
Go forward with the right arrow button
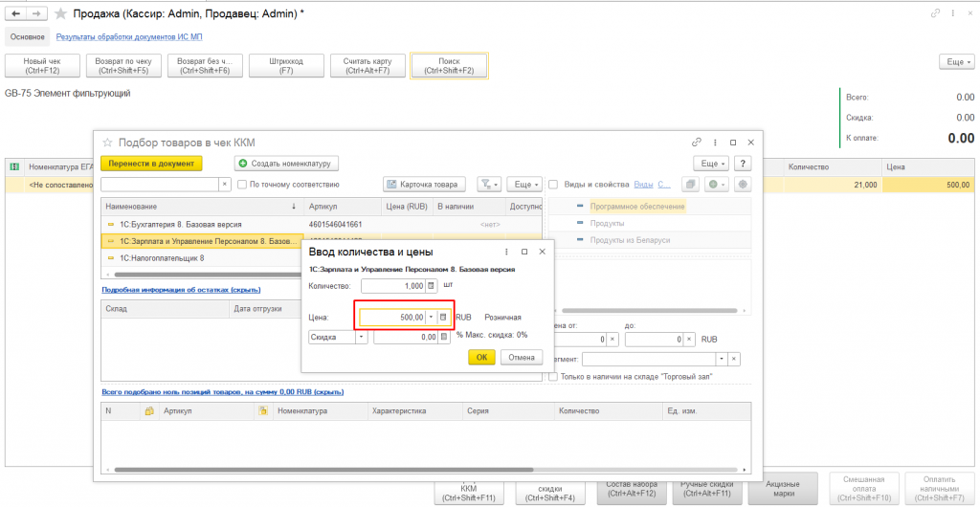click(x=37, y=12)
